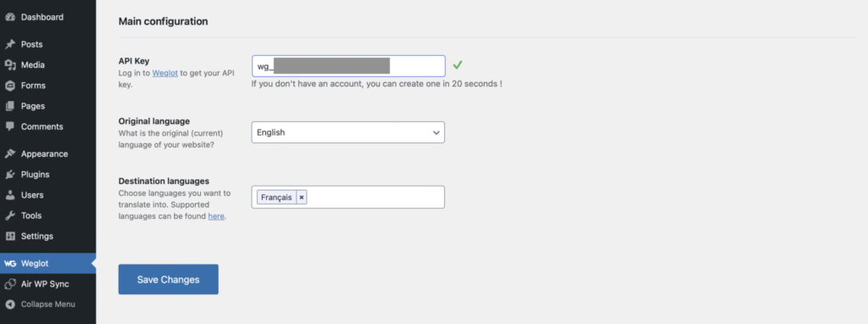The image size is (868, 324).
Task: Click the Air WP Sync icon
Action: pyautogui.click(x=10, y=284)
